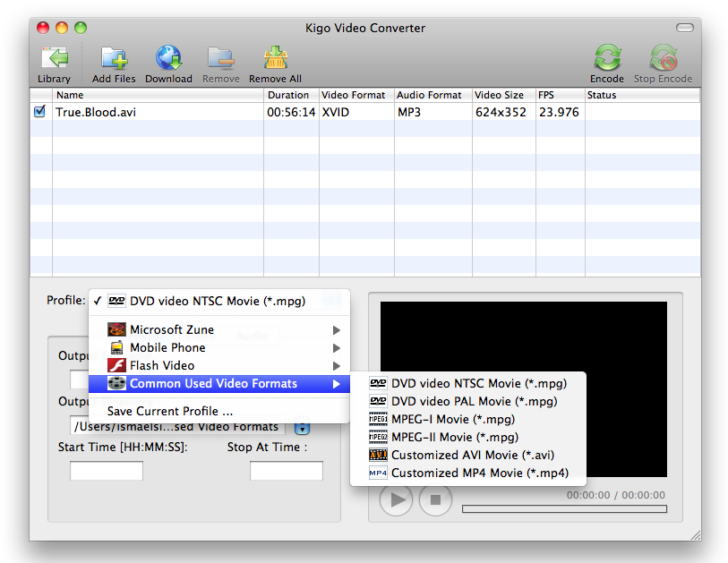Click the window resize grip
This screenshot has width=728, height=563.
pyautogui.click(x=695, y=534)
